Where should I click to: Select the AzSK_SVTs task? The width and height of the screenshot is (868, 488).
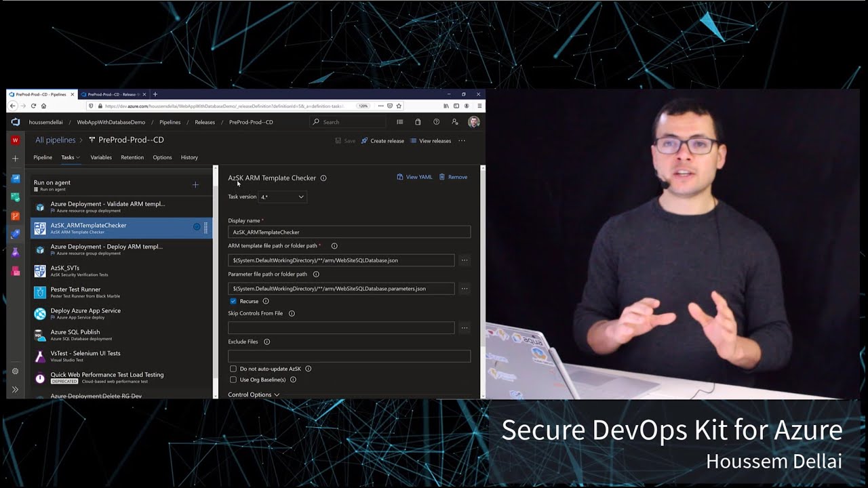pyautogui.click(x=122, y=270)
